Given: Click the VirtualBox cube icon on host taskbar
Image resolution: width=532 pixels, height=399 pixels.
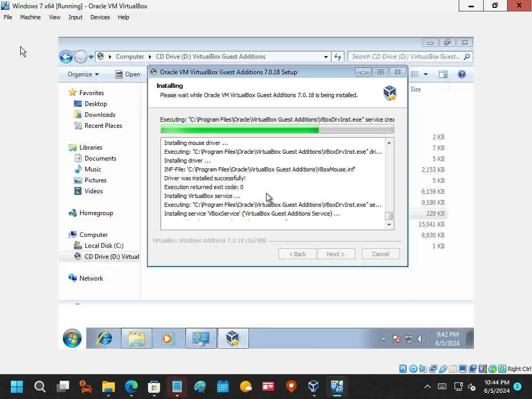Looking at the screenshot, I should tap(313, 386).
